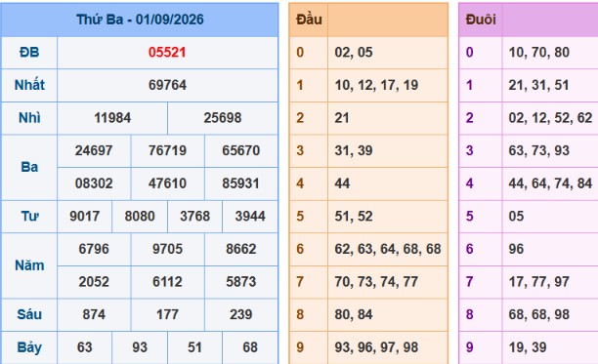Click the ĐB row label
This screenshot has height=364, width=598.
(29, 52)
